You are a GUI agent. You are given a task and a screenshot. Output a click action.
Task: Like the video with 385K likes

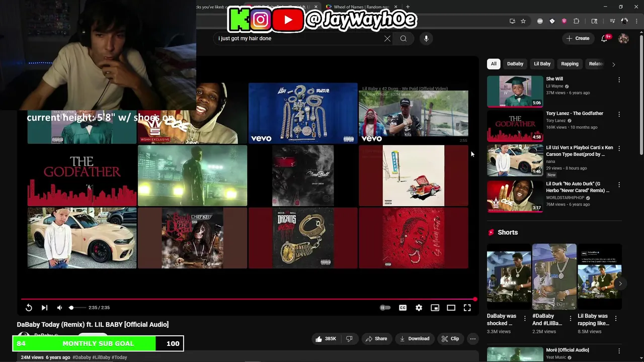point(326,339)
